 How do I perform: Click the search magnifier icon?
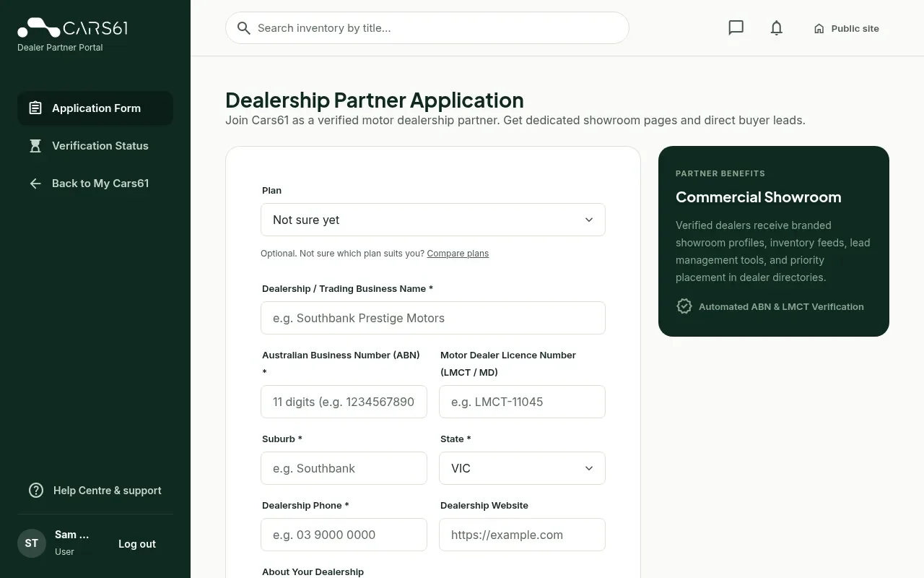244,28
